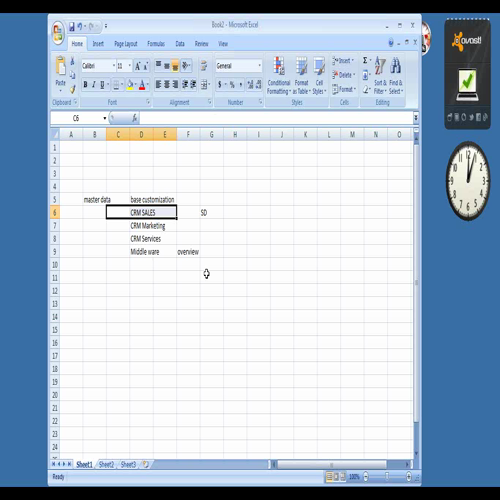
Task: Select cell containing CRM Marketing
Action: (x=141, y=226)
